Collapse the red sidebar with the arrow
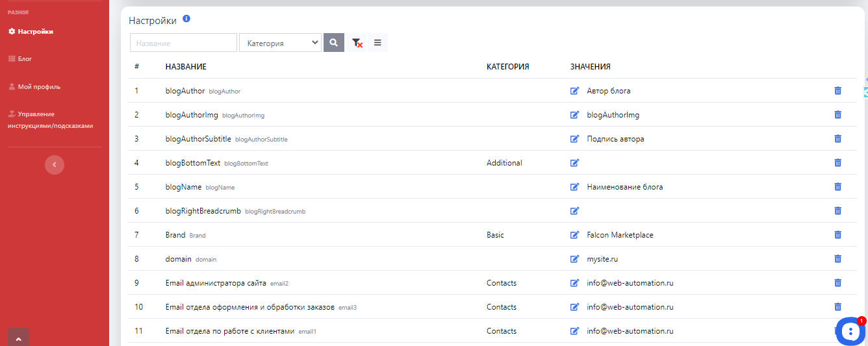The height and width of the screenshot is (346, 868). coord(55,165)
